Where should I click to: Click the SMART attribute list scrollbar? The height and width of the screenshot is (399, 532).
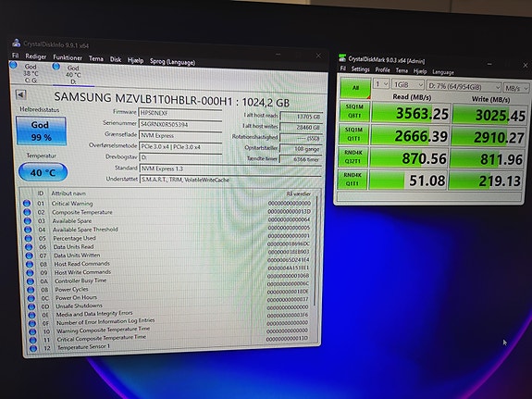pos(316,251)
